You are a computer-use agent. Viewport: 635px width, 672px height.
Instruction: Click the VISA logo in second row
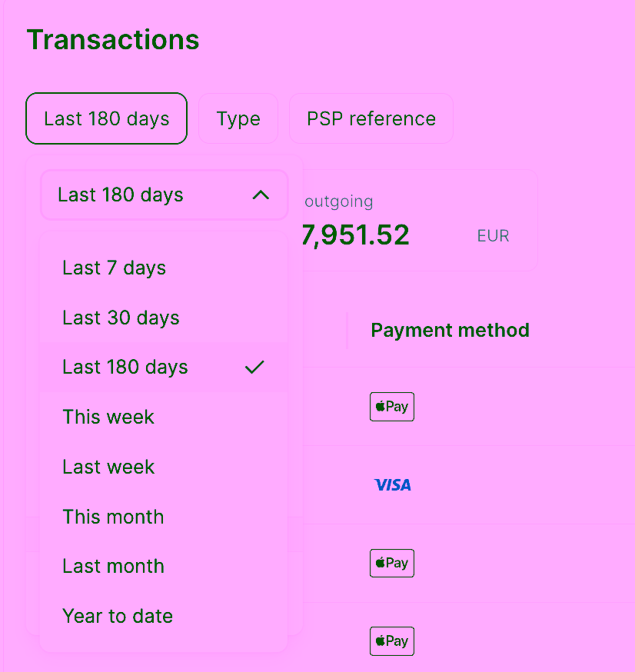click(x=393, y=484)
